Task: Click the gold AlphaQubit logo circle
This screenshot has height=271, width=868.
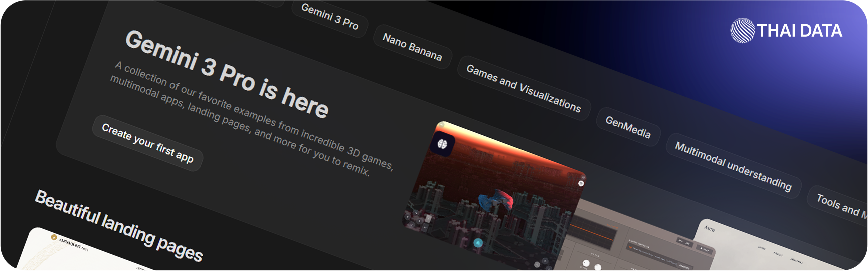Action: click(54, 237)
